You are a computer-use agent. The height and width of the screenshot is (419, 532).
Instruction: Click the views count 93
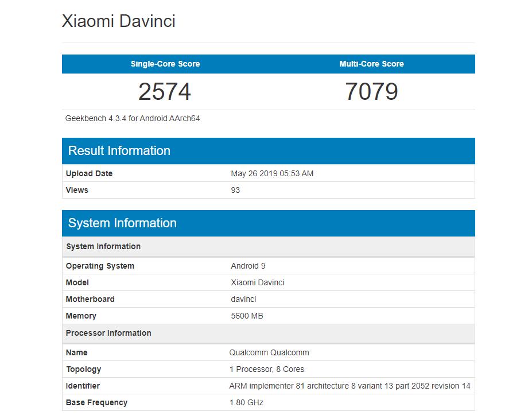pos(235,190)
